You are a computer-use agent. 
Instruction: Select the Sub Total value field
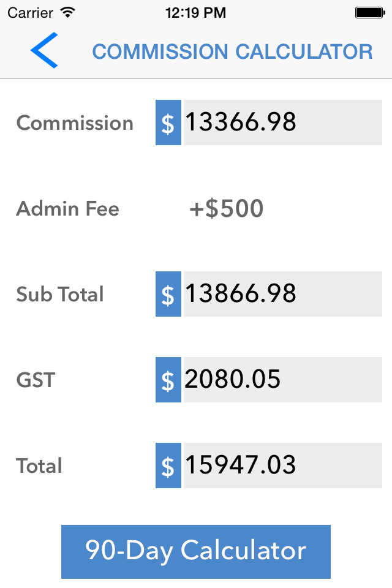tap(283, 294)
